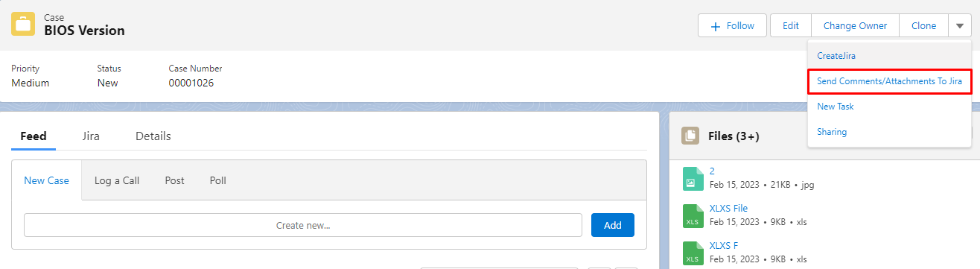Click the Create new... input field
The width and height of the screenshot is (980, 269).
[x=303, y=225]
